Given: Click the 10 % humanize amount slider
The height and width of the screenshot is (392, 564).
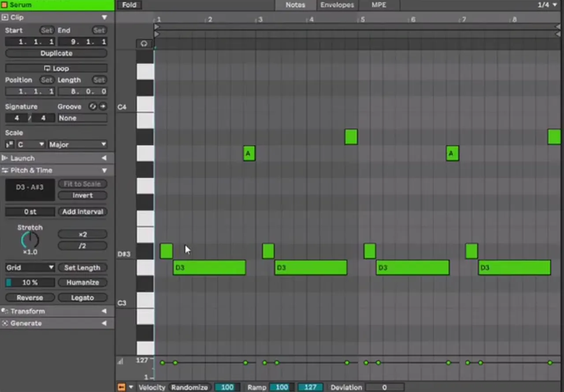Looking at the screenshot, I should coord(30,283).
